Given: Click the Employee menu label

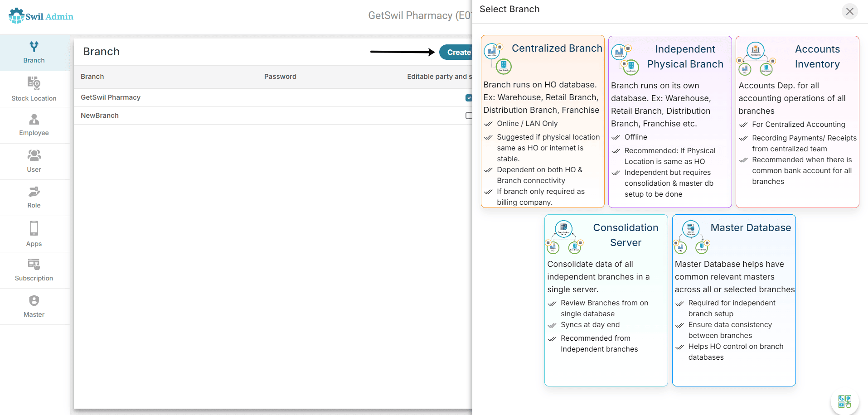Looking at the screenshot, I should (x=34, y=133).
